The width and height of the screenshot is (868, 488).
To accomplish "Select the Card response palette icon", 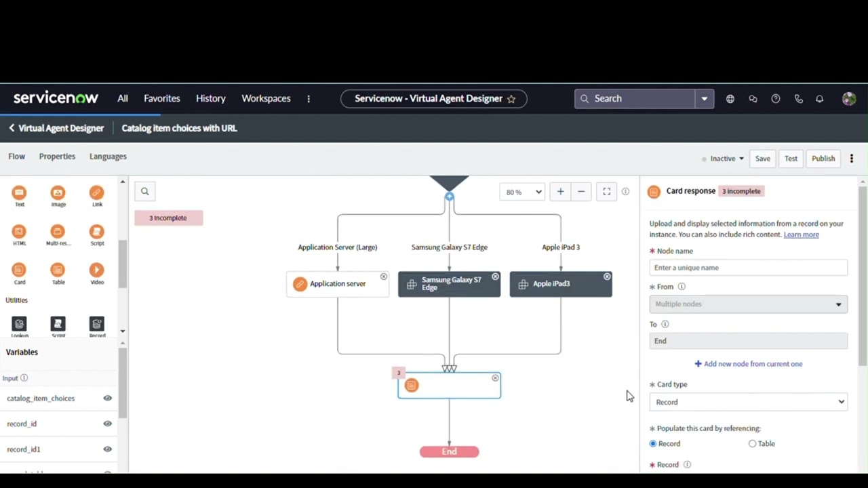I will point(19,270).
